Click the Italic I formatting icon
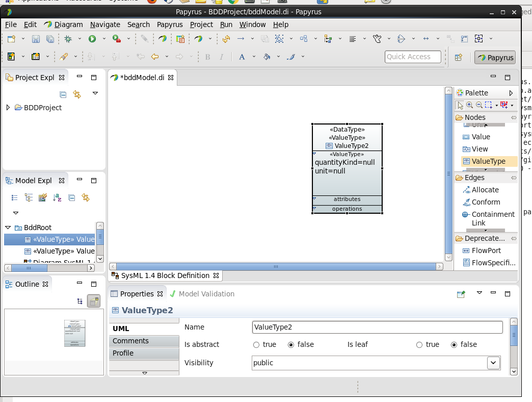This screenshot has width=532, height=402. pyautogui.click(x=221, y=57)
